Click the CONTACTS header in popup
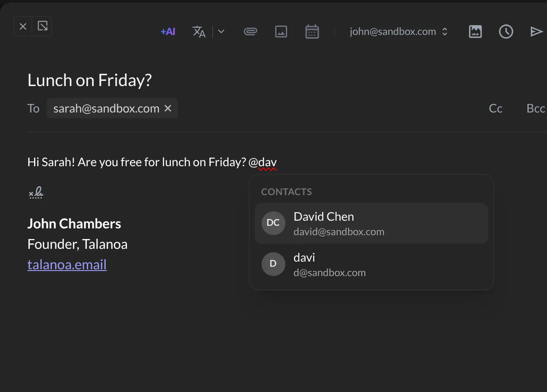 click(287, 192)
